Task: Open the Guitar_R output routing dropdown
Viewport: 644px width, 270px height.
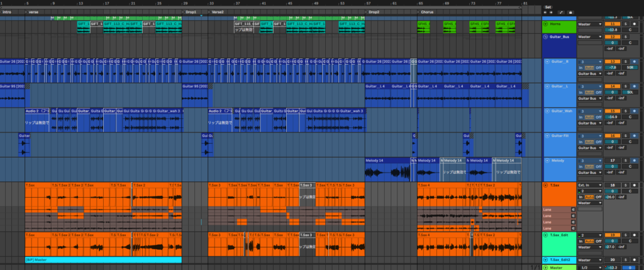Action: tap(589, 73)
